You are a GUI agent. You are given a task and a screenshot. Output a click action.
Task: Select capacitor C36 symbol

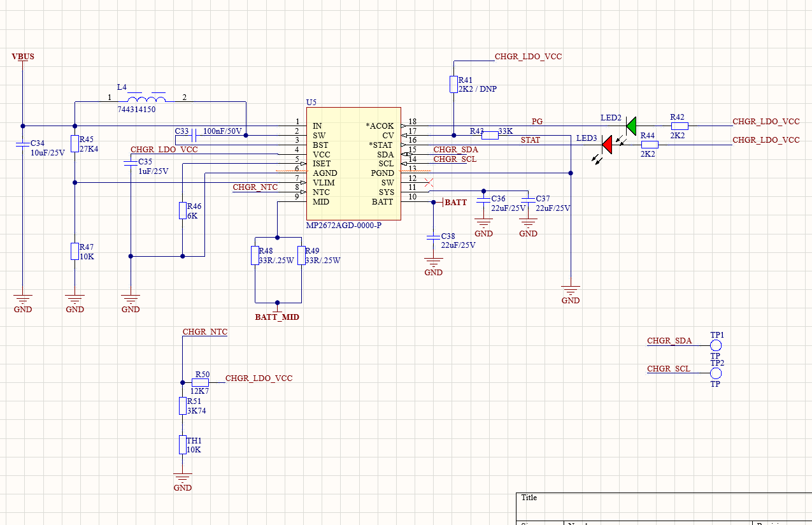[483, 201]
